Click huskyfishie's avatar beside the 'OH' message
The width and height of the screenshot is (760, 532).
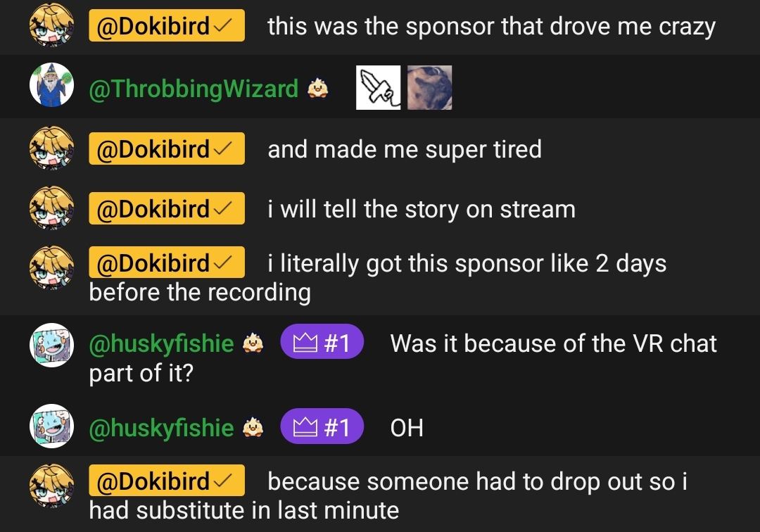pyautogui.click(x=51, y=426)
